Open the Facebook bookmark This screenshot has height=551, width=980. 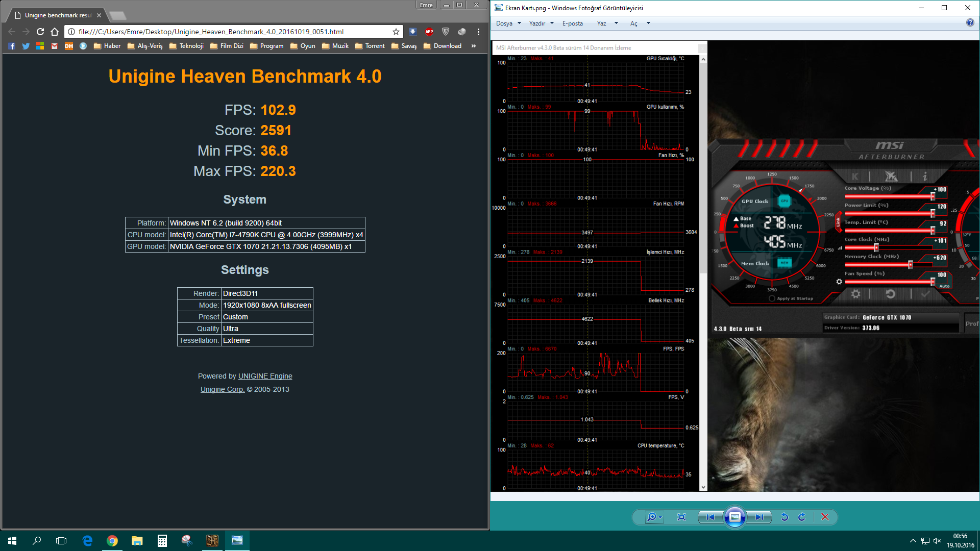pos(12,46)
